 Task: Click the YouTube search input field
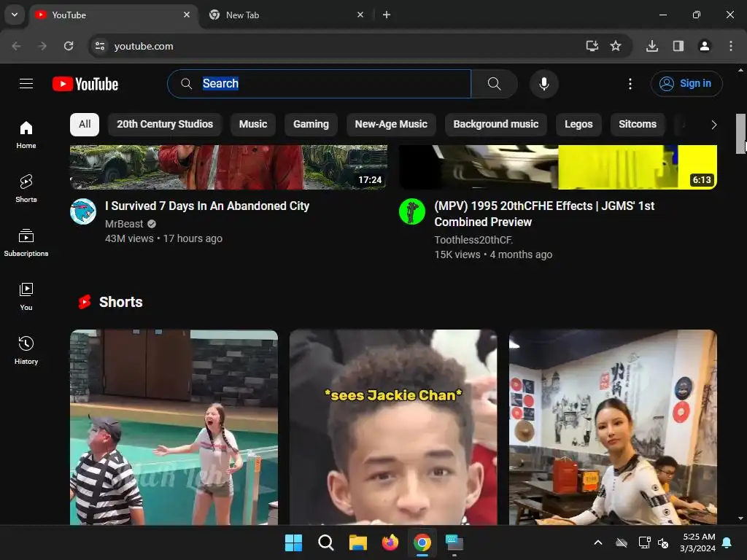point(320,84)
